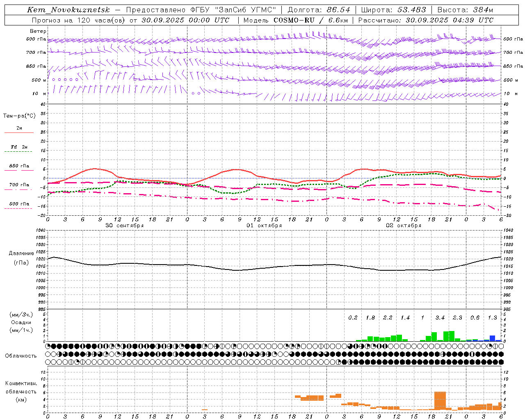The height and width of the screenshot is (420, 525).
Task: Select the 02 октября date label
Action: tap(403, 226)
